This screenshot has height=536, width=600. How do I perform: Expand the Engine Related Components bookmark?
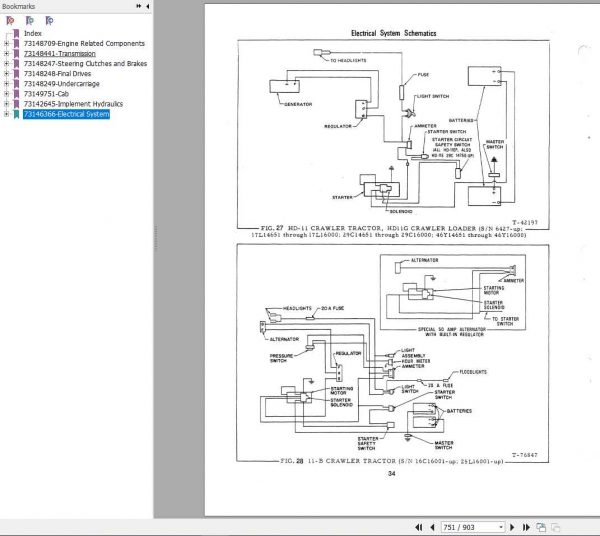[x=6, y=44]
